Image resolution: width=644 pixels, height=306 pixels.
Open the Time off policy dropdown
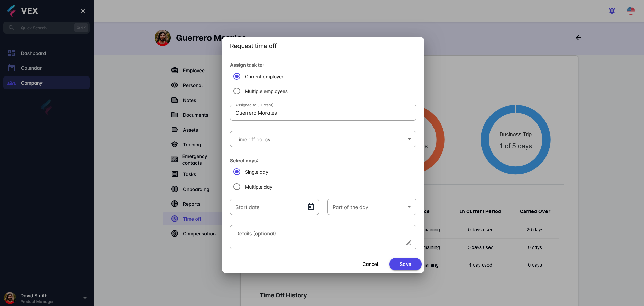pyautogui.click(x=323, y=139)
